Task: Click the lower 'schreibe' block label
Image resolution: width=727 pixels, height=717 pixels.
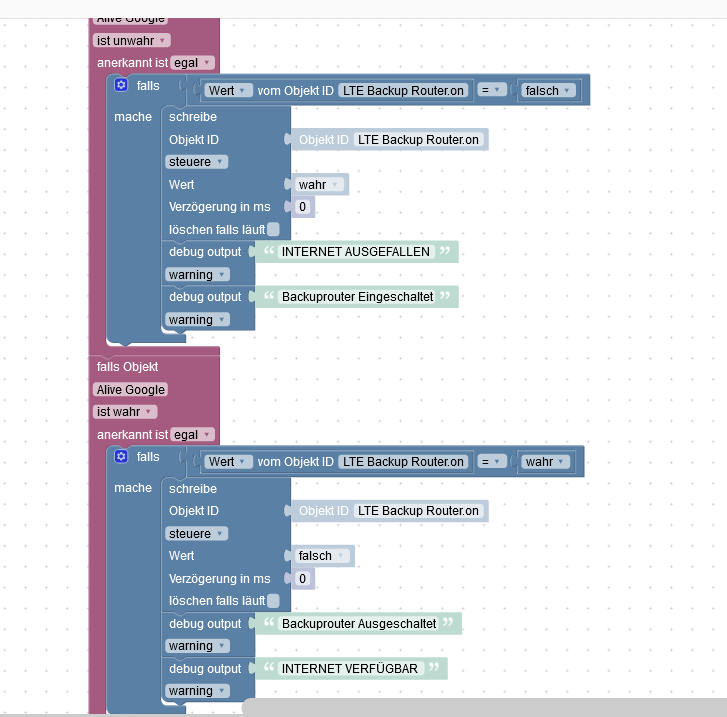Action: [193, 489]
